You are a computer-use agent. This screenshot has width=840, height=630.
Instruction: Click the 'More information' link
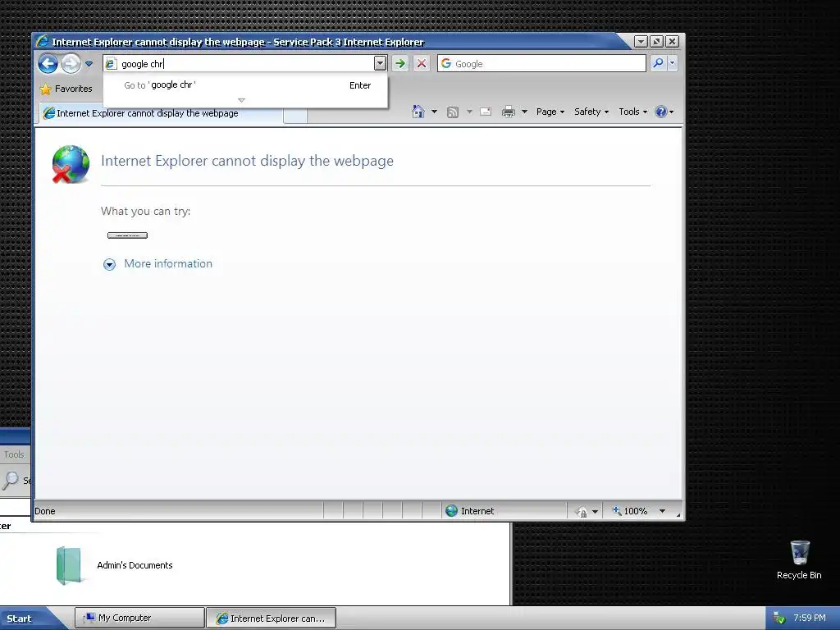click(x=168, y=263)
